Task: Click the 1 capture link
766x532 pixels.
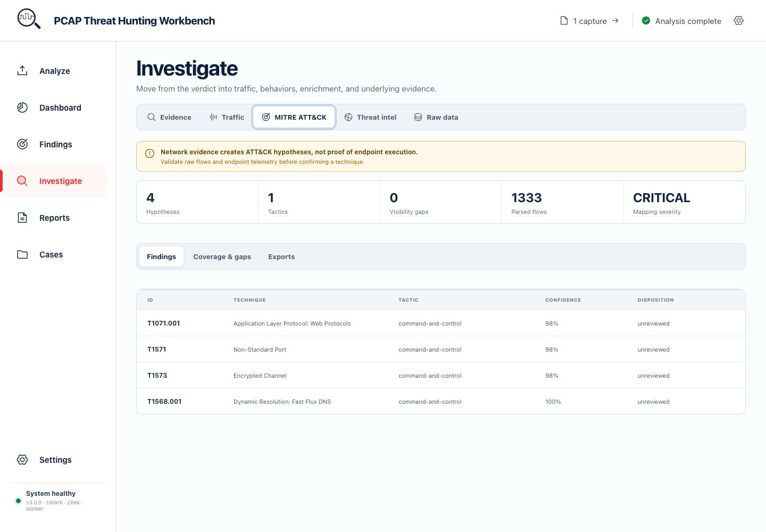Action: click(590, 21)
